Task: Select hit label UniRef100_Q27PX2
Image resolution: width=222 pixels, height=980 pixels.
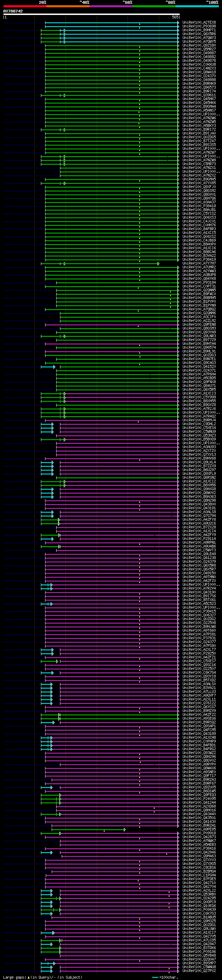Action: click(x=199, y=971)
